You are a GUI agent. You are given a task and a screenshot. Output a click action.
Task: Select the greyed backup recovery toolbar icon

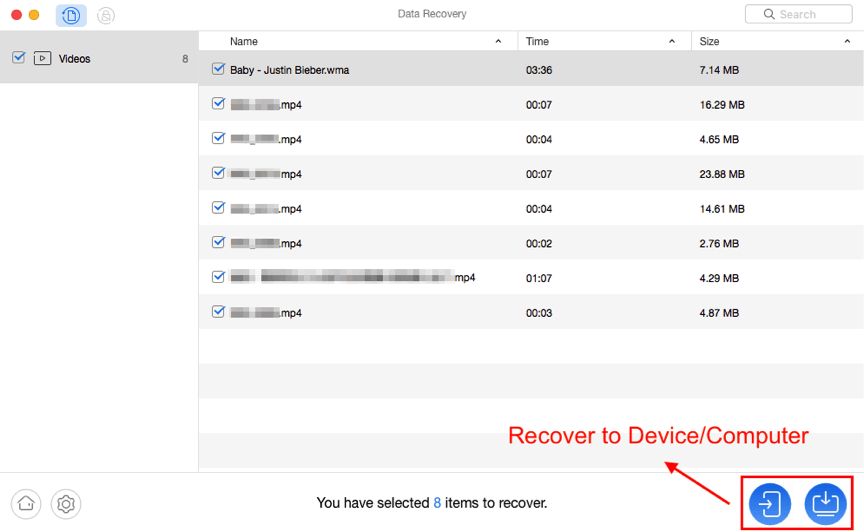106,15
